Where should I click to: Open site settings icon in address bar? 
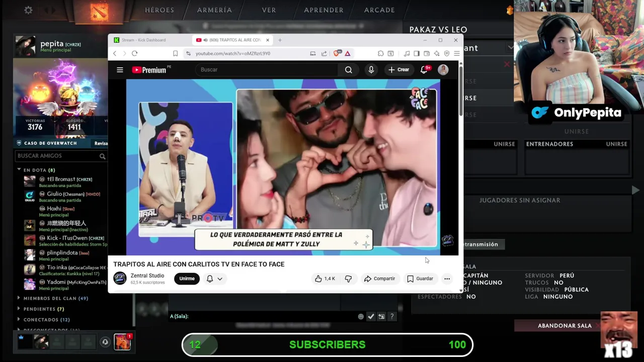pos(188,53)
